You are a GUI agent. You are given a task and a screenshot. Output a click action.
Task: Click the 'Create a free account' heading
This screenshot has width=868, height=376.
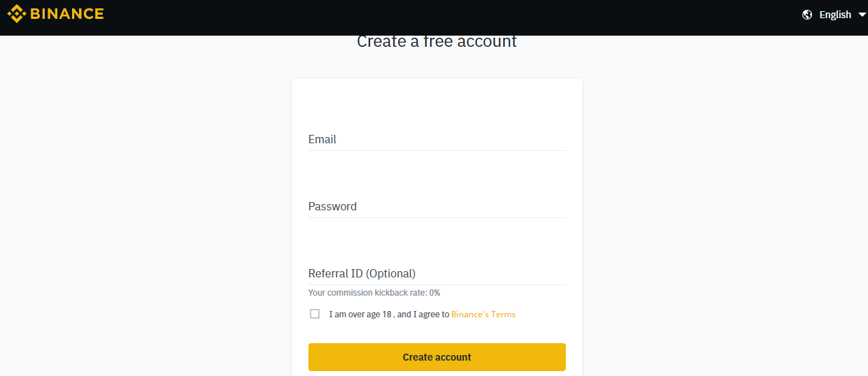(437, 41)
